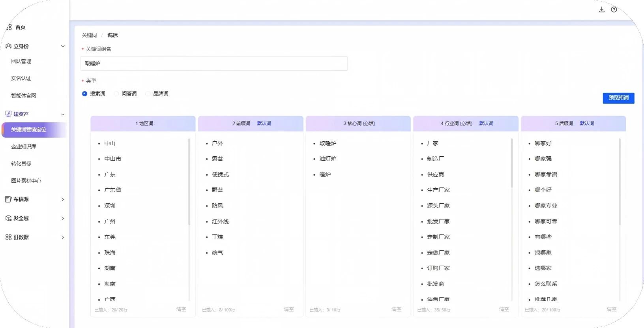644x328 pixels.
Task: Click the 地区词 list scrollbar
Action: tap(189, 182)
